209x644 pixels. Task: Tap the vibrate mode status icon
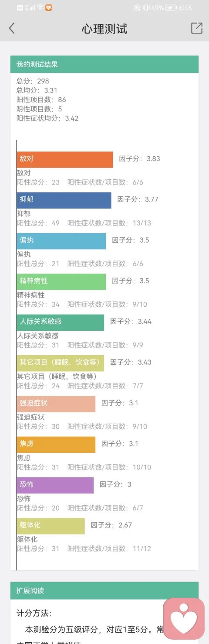tap(146, 8)
